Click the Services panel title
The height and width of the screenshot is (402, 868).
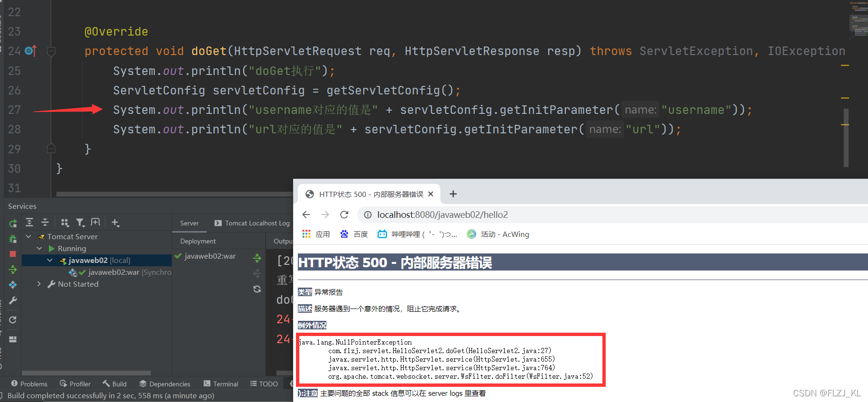pos(22,206)
